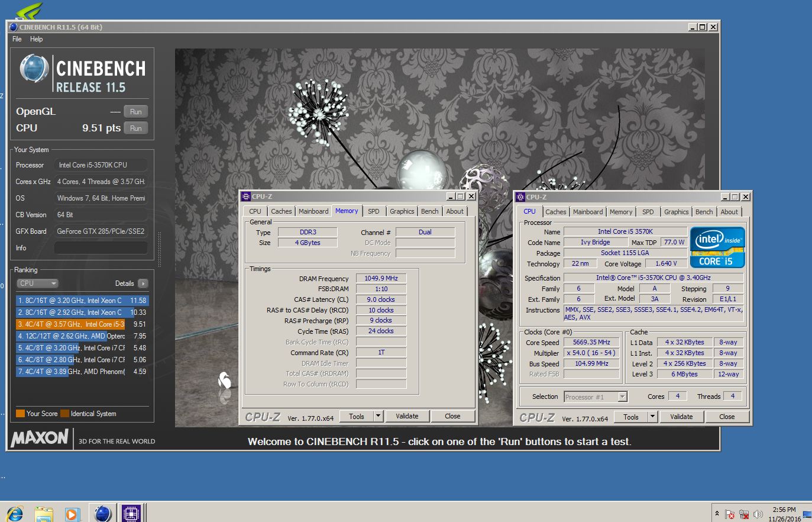The height and width of the screenshot is (522, 812).
Task: Open About tab in Memory CPU-Z window
Action: point(455,211)
